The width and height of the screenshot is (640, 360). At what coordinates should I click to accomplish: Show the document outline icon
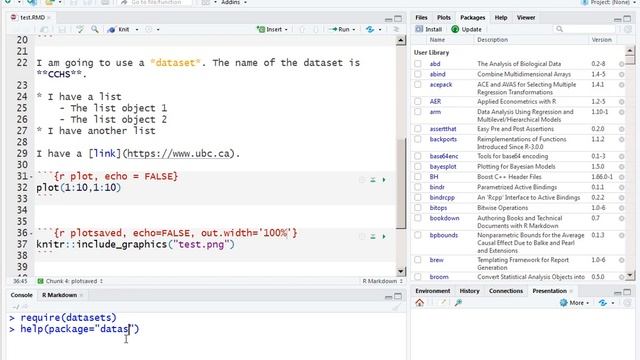[396, 29]
